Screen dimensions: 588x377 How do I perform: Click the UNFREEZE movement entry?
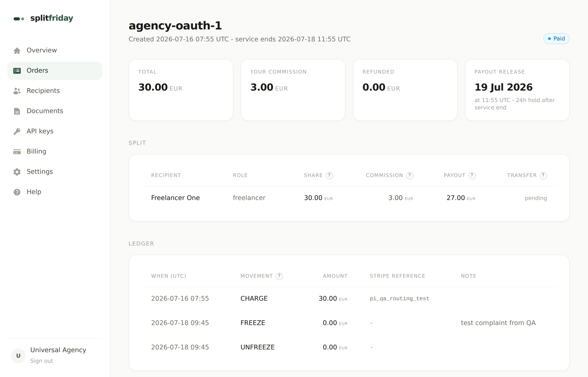257,347
